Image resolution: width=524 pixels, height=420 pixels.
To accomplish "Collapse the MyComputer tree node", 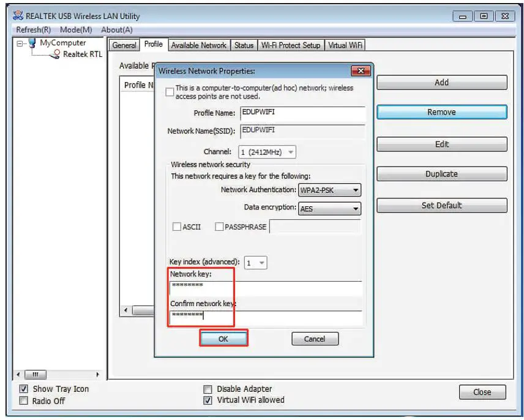I will point(20,43).
